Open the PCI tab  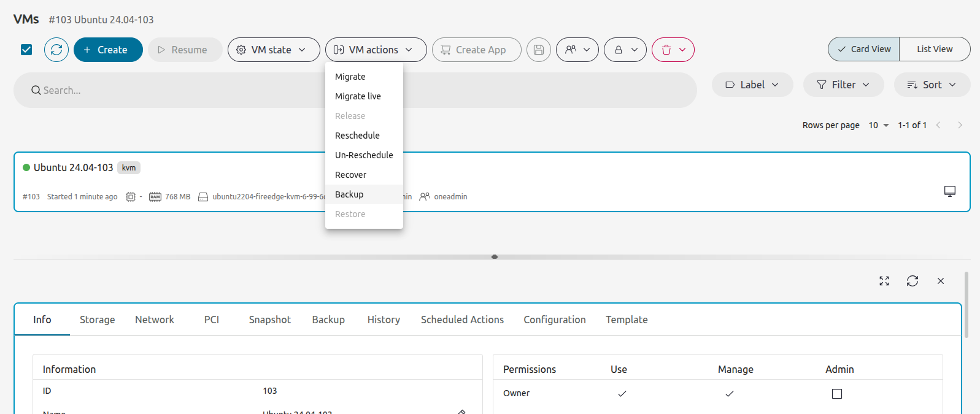212,320
